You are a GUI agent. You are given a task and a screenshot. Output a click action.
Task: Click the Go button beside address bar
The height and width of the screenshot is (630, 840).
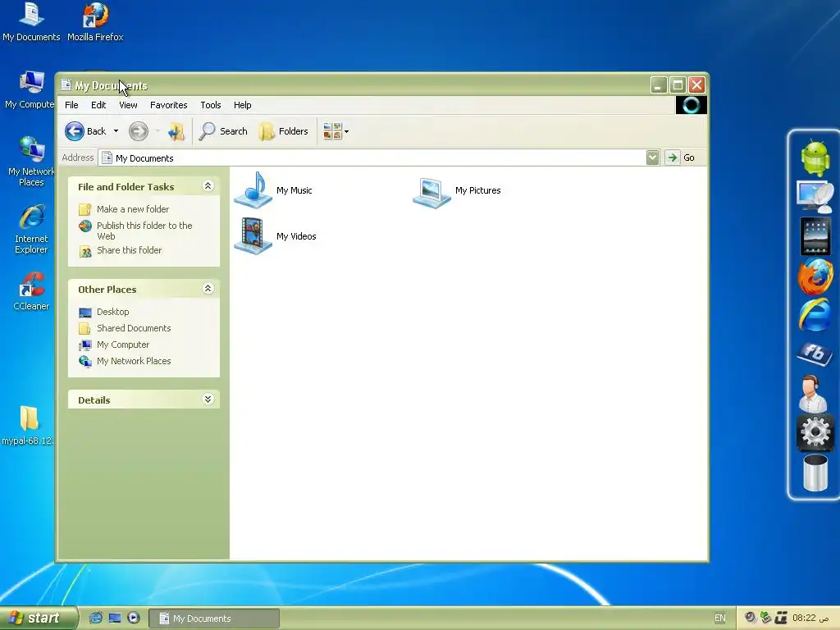pyautogui.click(x=680, y=157)
